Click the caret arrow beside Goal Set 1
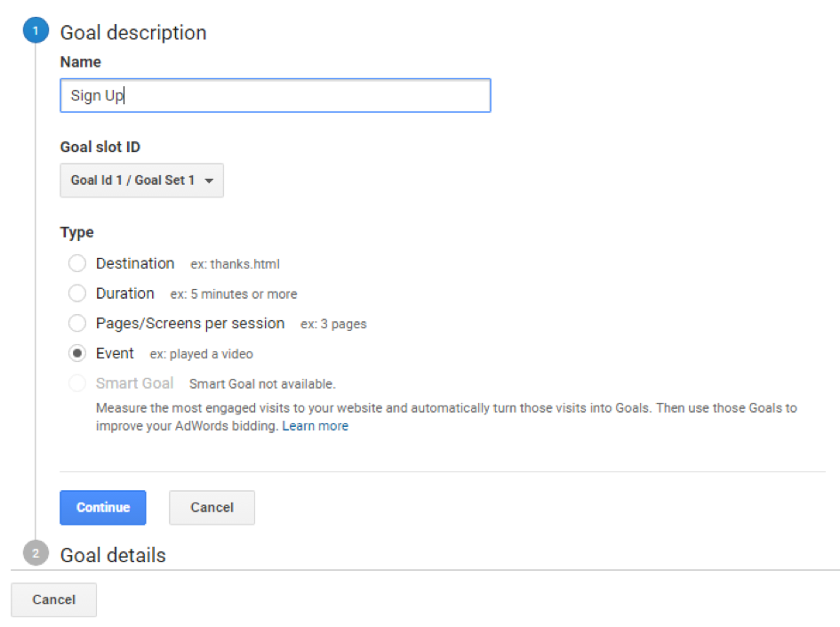Image resolution: width=840 pixels, height=627 pixels. tap(210, 181)
